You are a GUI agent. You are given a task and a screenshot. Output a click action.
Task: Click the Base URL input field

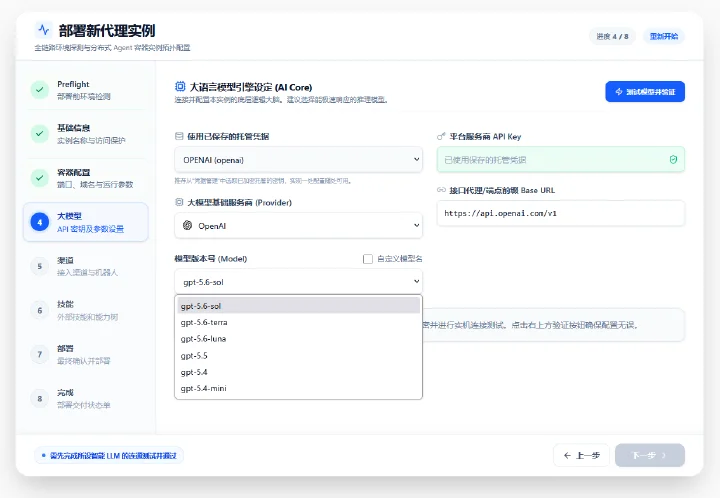[561, 213]
